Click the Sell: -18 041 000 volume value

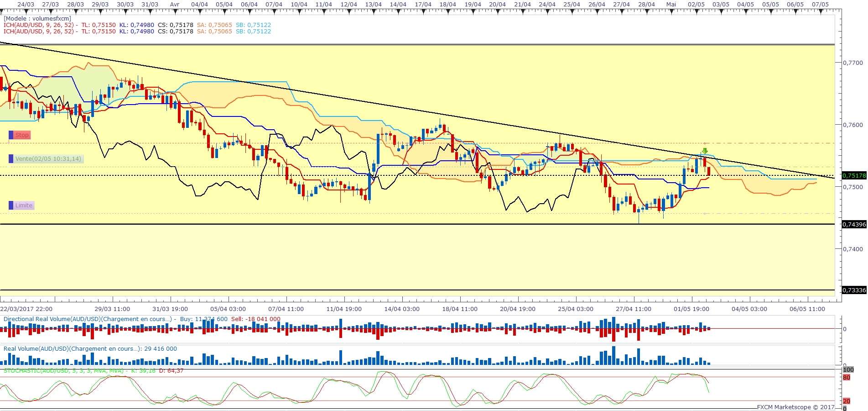pos(256,319)
